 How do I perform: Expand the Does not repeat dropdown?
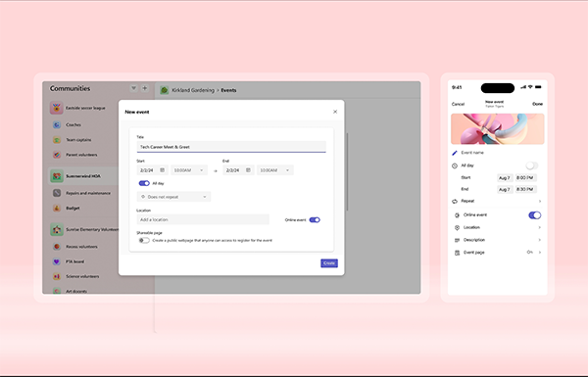tap(174, 197)
